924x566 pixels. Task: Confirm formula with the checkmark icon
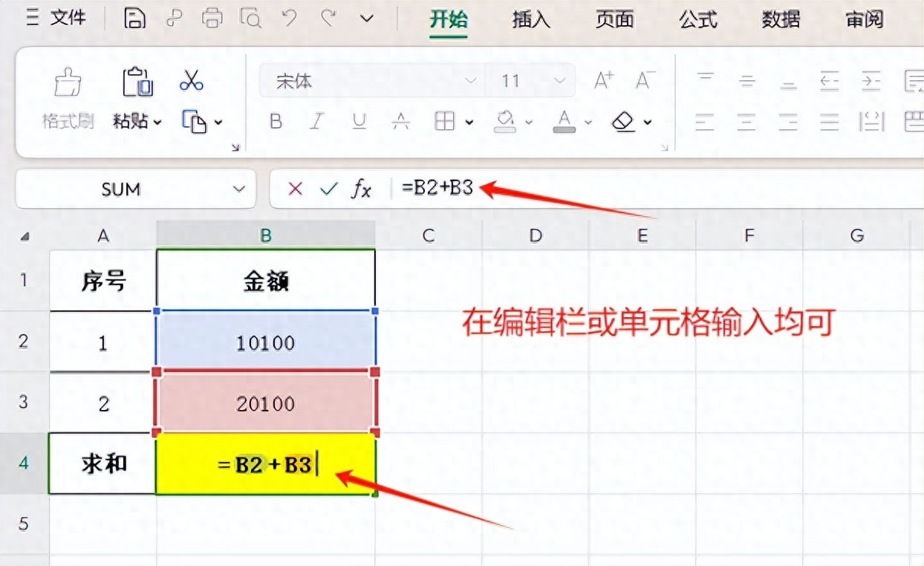pos(328,189)
